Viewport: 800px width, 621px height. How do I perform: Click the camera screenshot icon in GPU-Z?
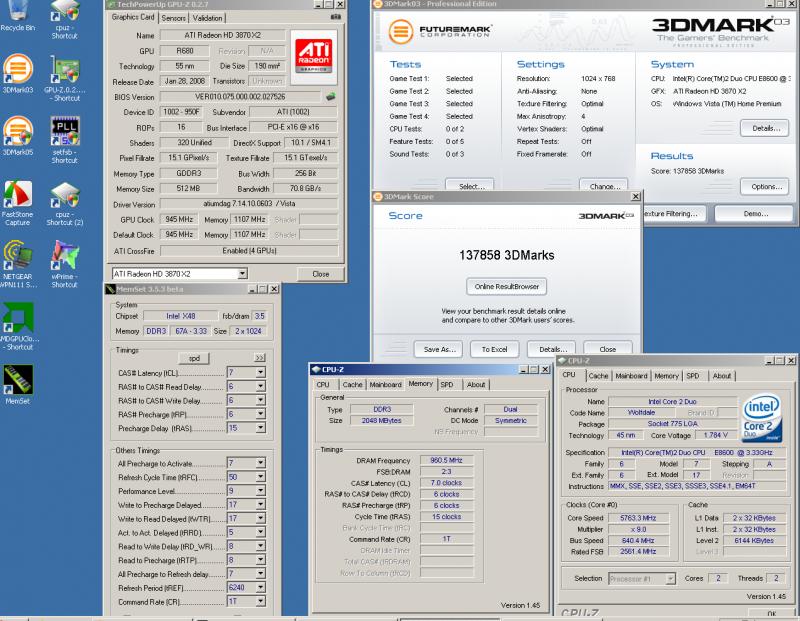coord(335,17)
